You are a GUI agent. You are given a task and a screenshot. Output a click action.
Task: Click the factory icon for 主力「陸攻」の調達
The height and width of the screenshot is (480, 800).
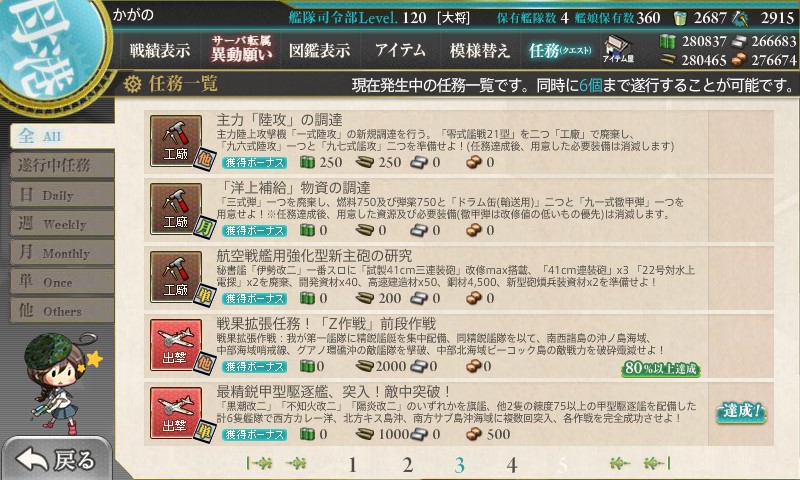176,141
